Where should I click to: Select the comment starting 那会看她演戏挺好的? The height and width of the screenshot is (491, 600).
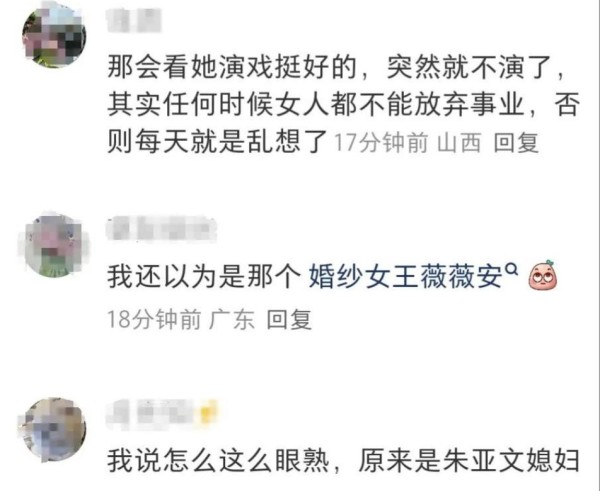click(342, 106)
